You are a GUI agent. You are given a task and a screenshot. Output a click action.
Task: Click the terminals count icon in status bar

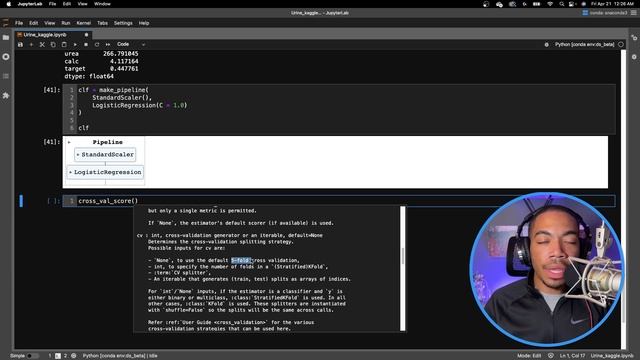pyautogui.click(x=58, y=356)
